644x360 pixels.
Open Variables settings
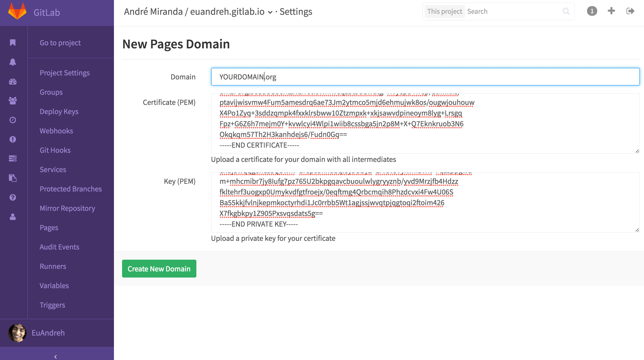pos(54,285)
